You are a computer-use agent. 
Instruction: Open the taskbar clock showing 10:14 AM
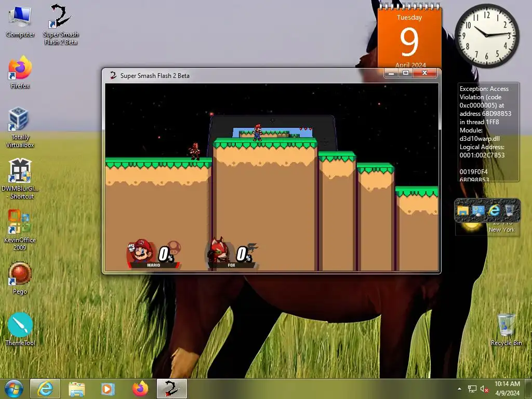click(x=507, y=389)
